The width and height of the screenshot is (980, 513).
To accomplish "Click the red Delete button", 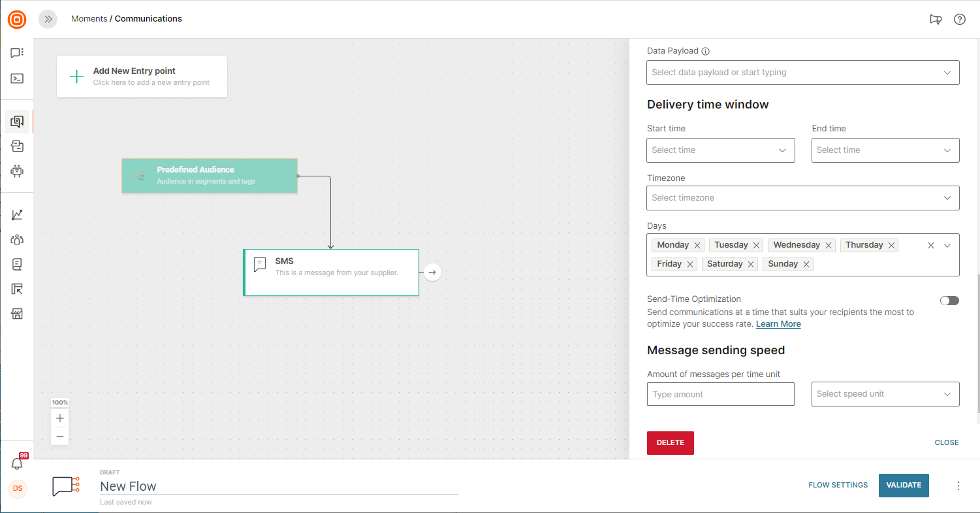I will pos(670,443).
